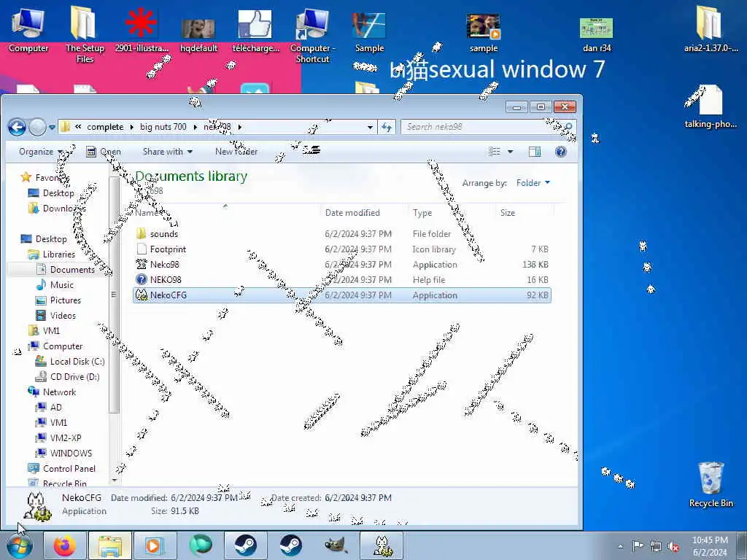
Task: Open the aria2-1.37.0 folder on desktop
Action: 711,28
